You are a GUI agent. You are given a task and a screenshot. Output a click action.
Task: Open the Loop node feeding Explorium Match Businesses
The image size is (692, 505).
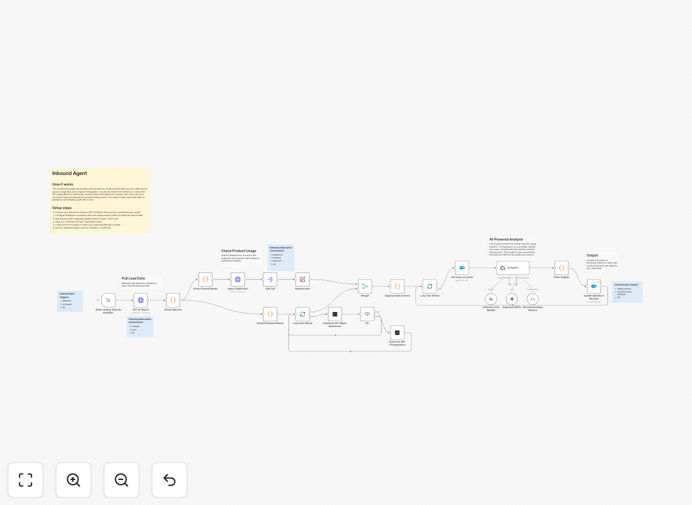(x=302, y=314)
